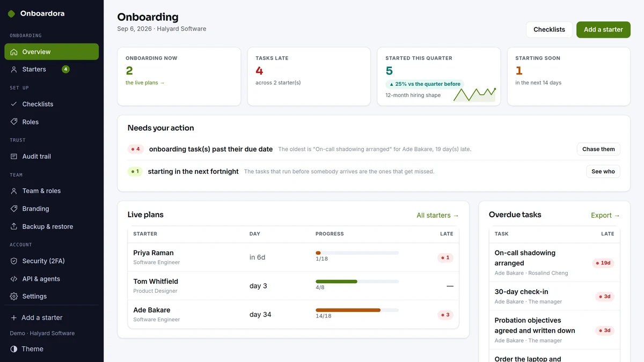Click the Team & roles person icon
This screenshot has width=644, height=362.
(x=14, y=191)
